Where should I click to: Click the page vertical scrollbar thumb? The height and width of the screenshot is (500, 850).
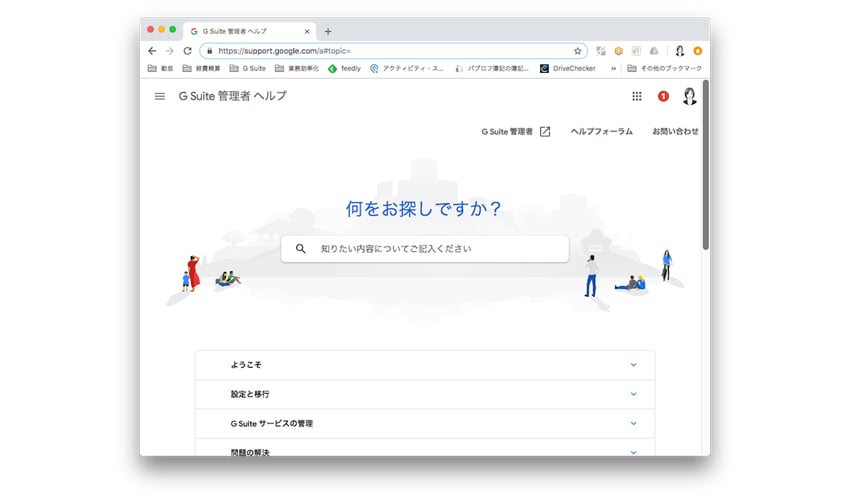point(706,165)
